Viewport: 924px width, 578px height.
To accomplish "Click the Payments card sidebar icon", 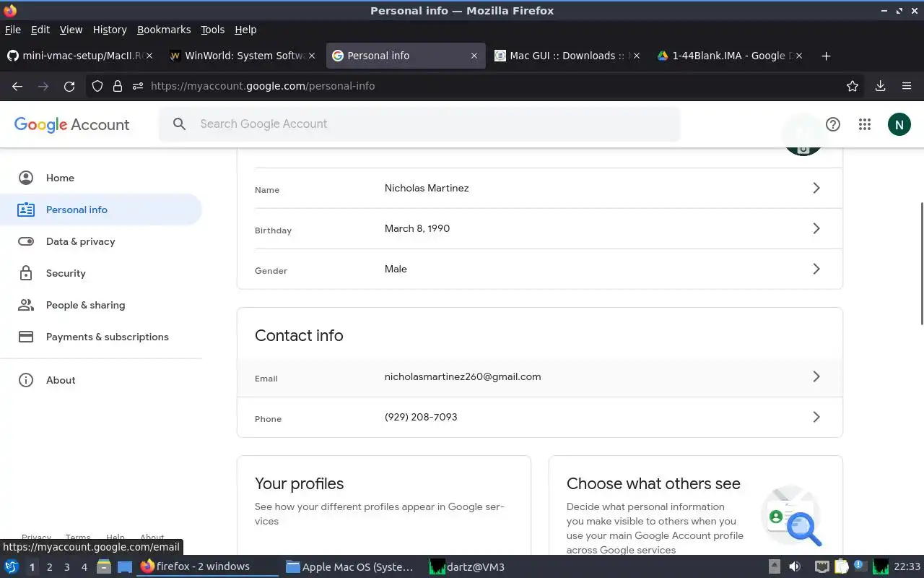I will [x=26, y=337].
